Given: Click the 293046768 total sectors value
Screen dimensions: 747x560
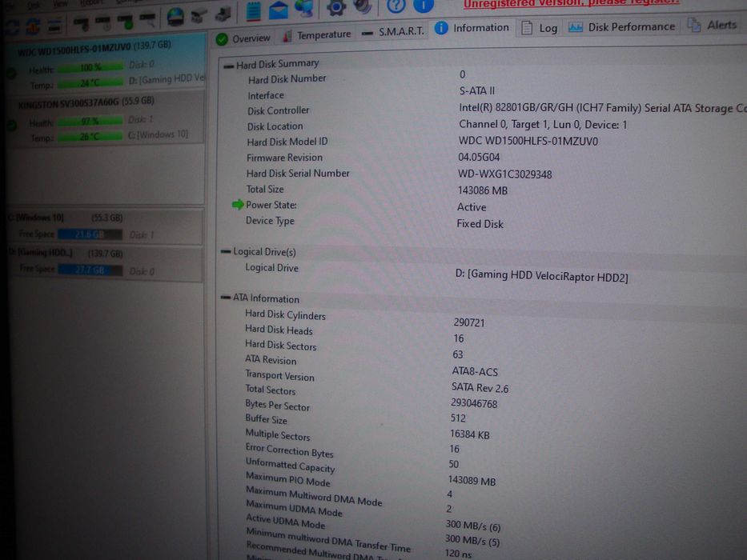Looking at the screenshot, I should [473, 403].
